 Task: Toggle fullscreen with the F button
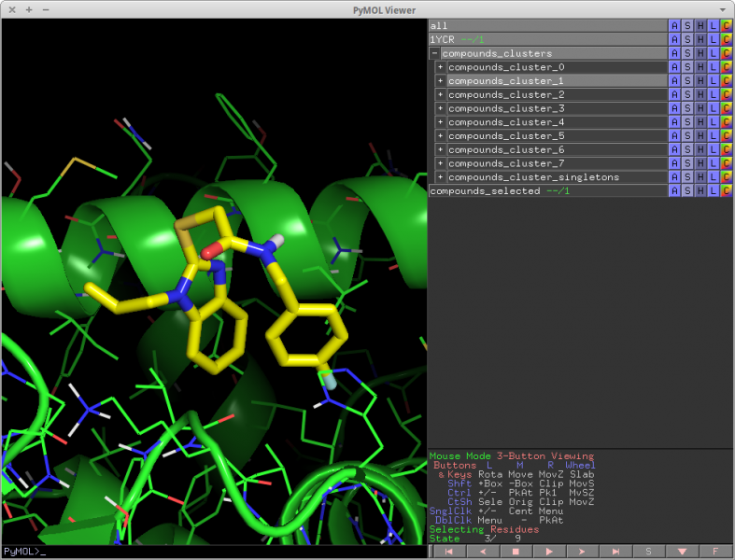pyautogui.click(x=714, y=552)
